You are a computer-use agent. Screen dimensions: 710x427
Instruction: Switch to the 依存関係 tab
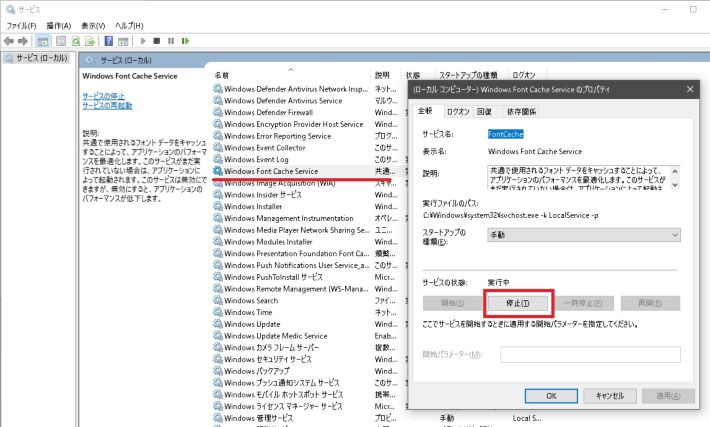tap(521, 111)
